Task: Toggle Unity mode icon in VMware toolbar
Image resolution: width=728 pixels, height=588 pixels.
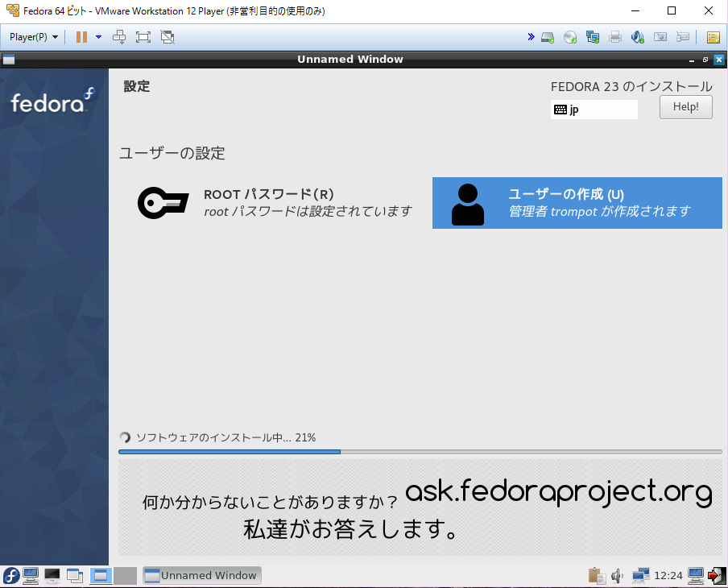Action: (x=168, y=37)
